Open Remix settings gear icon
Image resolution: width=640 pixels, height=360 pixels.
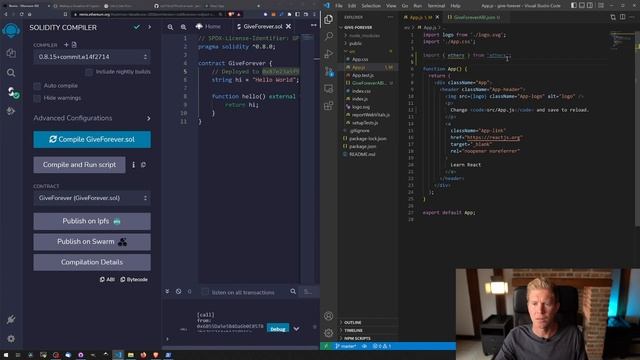(x=11, y=338)
